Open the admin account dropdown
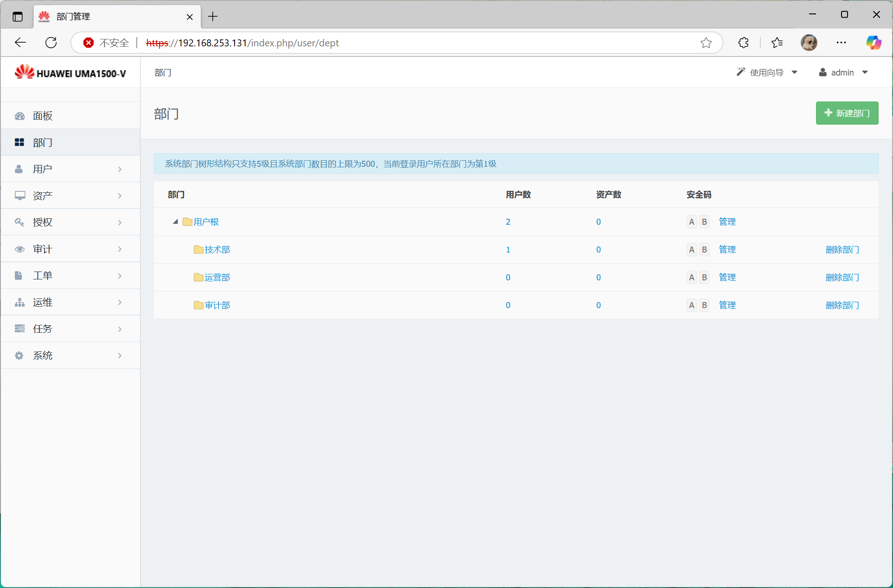Screen dimensions: 893x588 point(843,73)
